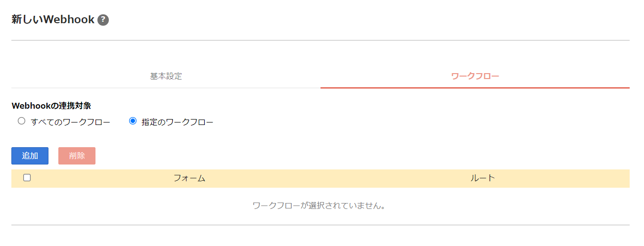This screenshot has width=644, height=246.
Task: Click the divider line below the empty table
Action: [x=321, y=225]
